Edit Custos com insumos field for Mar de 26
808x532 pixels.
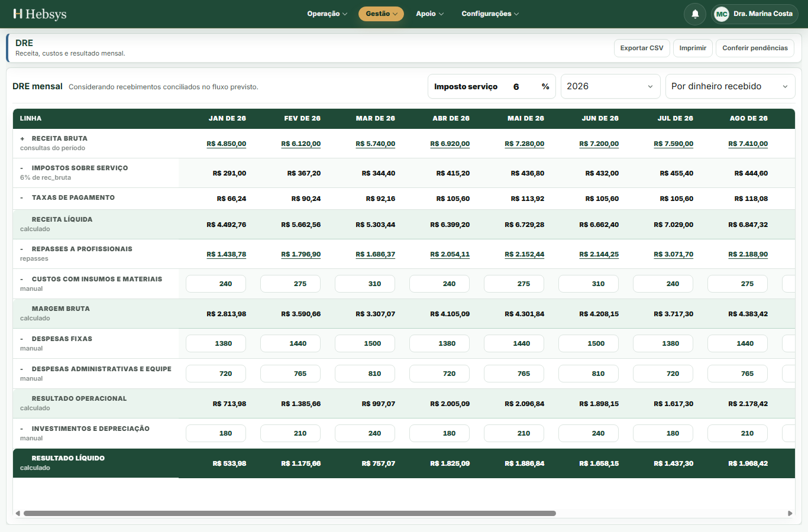pyautogui.click(x=365, y=284)
